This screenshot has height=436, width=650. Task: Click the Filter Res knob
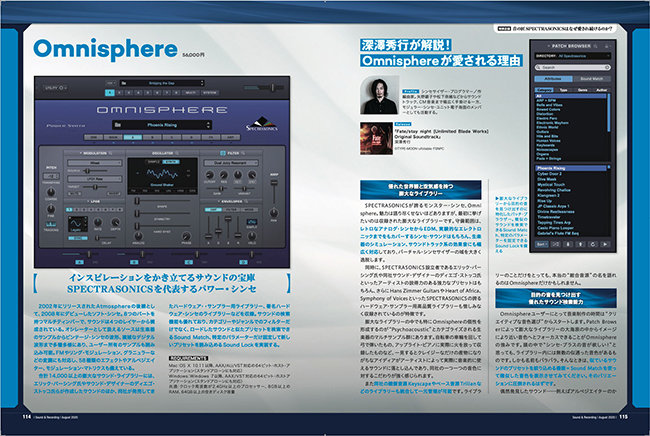(x=223, y=175)
